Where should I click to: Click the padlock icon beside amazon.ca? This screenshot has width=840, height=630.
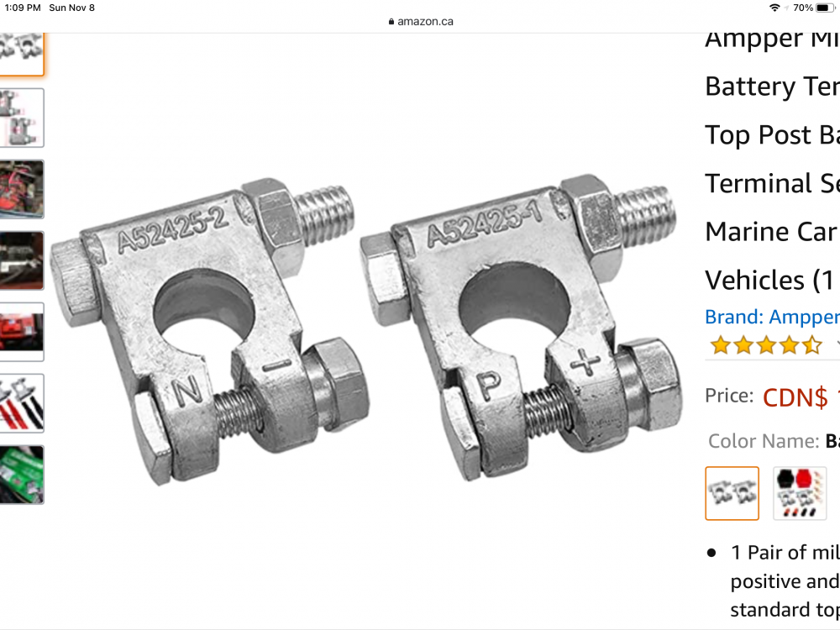tap(391, 22)
